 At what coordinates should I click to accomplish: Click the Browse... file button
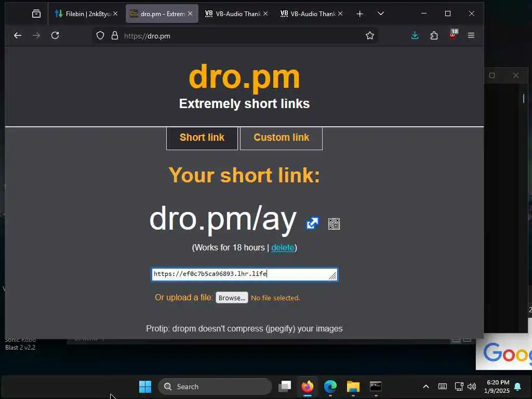[232, 298]
